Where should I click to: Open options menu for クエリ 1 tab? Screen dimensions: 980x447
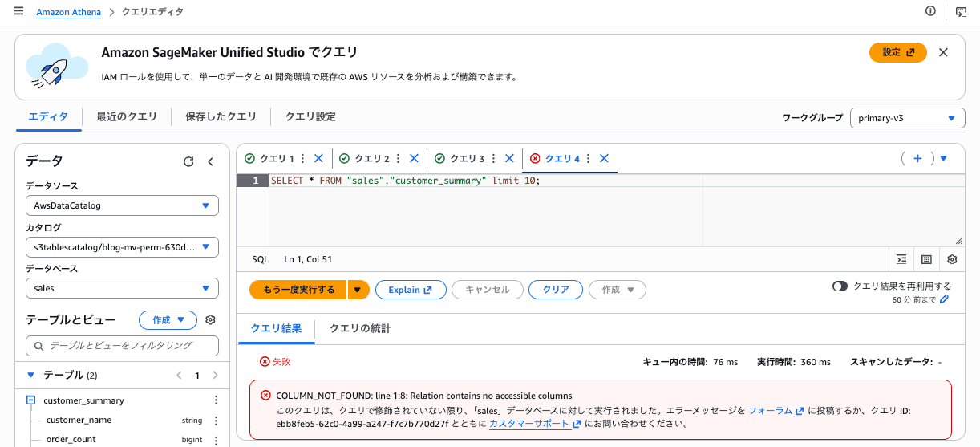tap(303, 159)
